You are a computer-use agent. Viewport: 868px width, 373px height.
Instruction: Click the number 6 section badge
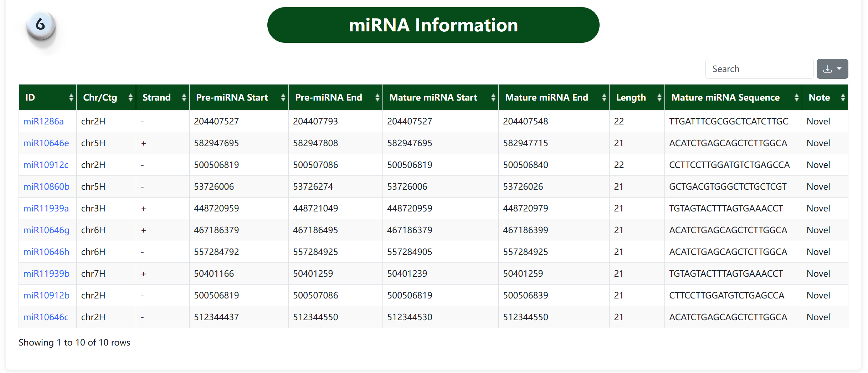[x=41, y=25]
